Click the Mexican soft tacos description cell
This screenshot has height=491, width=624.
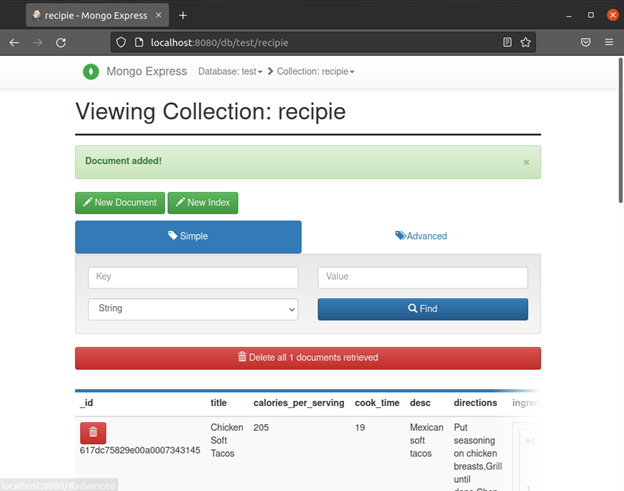pos(426,440)
